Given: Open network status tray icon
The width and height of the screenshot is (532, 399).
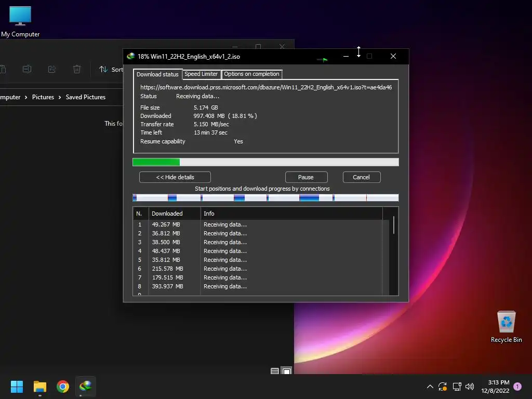Looking at the screenshot, I should click(x=457, y=387).
